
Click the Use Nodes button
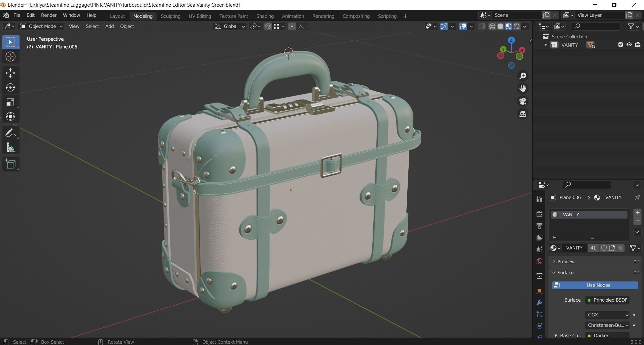[595, 285]
